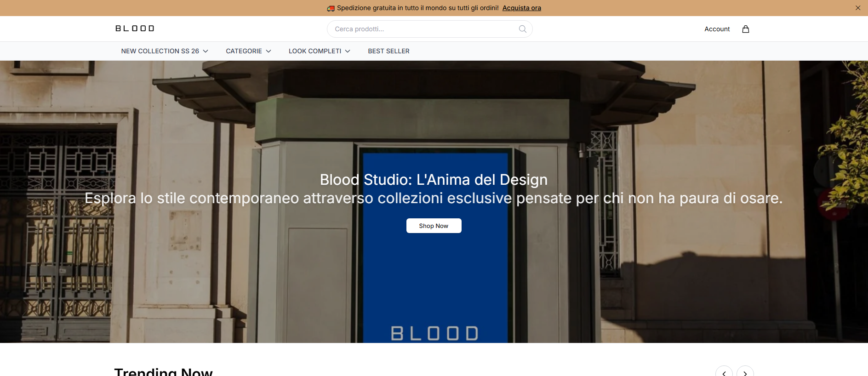Follow the Acquista ora link

pos(522,8)
